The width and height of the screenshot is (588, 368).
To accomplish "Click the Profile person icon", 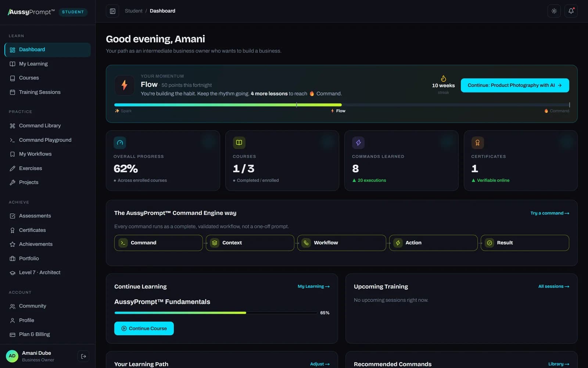I will [12, 321].
